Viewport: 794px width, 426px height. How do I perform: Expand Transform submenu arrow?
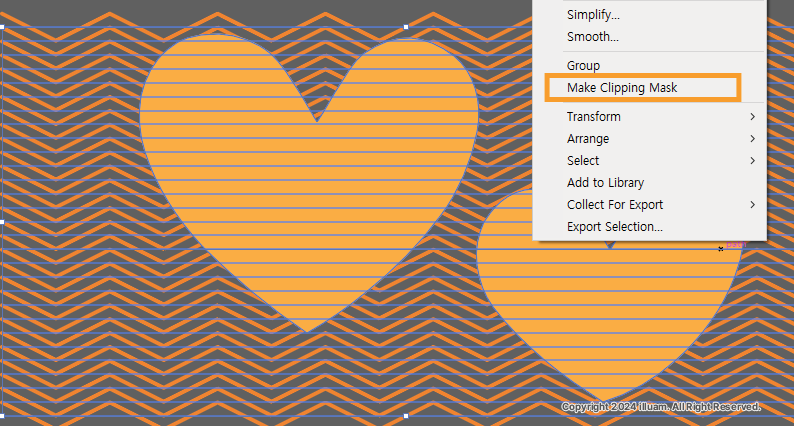pyautogui.click(x=752, y=117)
